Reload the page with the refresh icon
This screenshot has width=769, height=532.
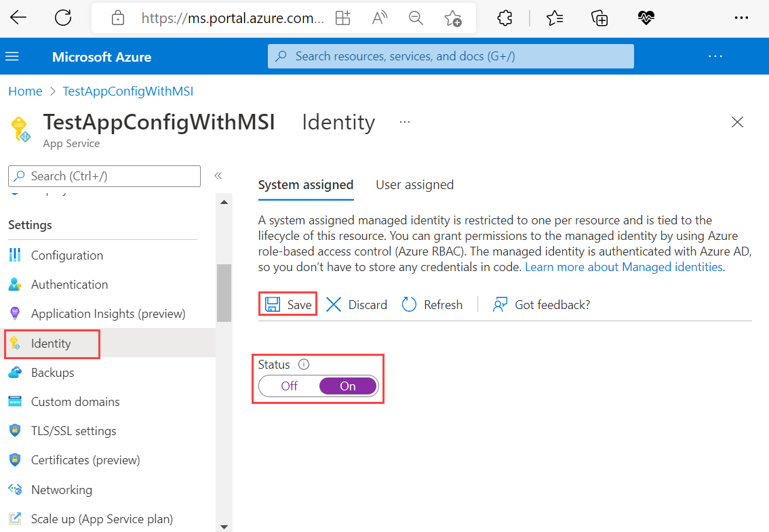(x=63, y=18)
